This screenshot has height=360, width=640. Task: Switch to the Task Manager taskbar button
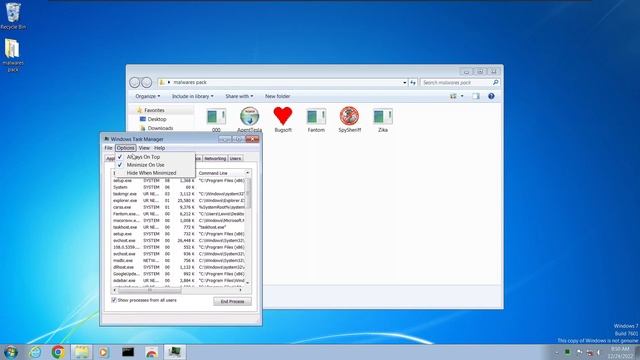click(x=175, y=352)
